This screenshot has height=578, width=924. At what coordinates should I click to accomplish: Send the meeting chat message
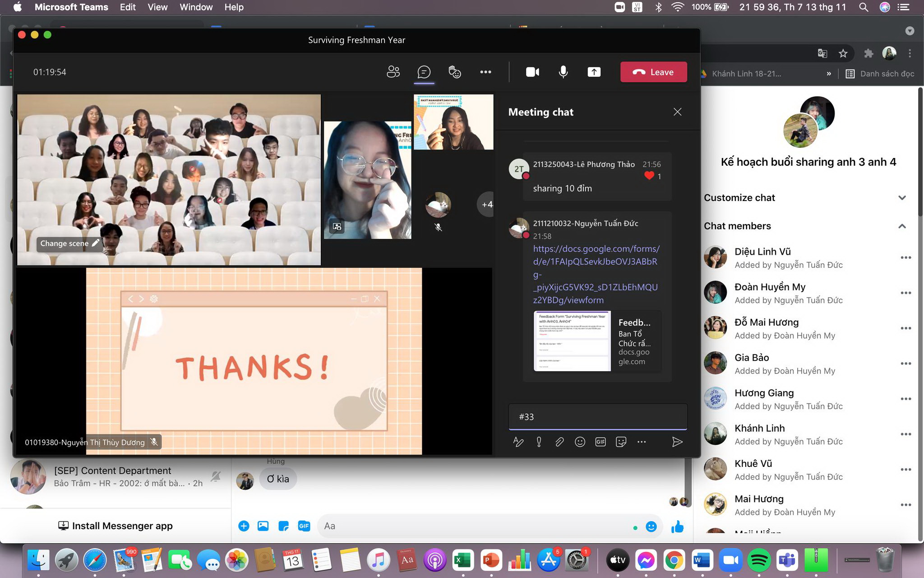(x=677, y=442)
